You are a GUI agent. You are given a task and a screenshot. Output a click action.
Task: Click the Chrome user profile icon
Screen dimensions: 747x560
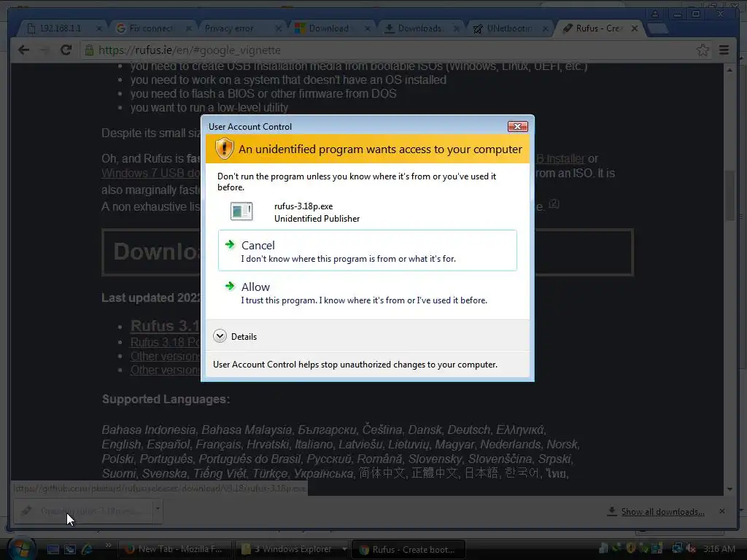[655, 14]
